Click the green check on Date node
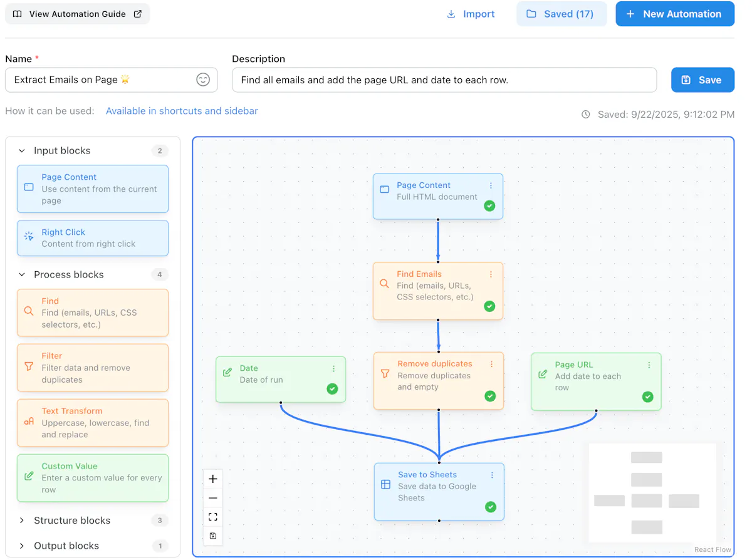The image size is (752, 560). click(x=332, y=389)
